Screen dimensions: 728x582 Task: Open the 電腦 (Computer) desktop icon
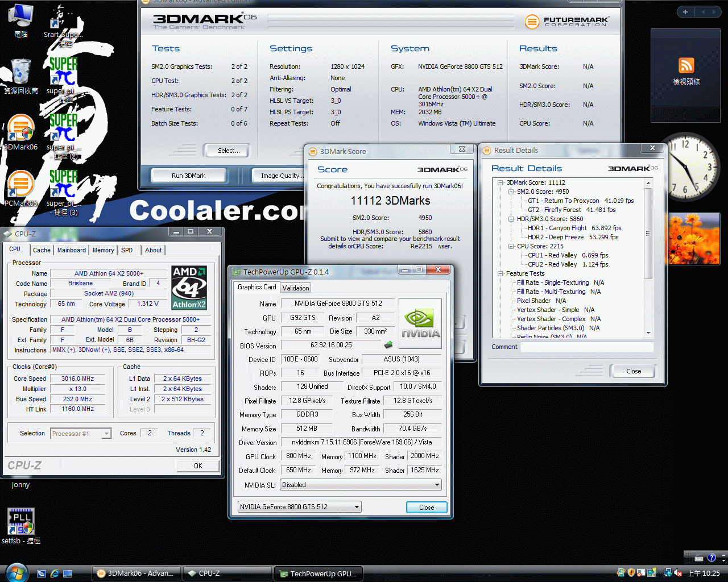(x=20, y=20)
